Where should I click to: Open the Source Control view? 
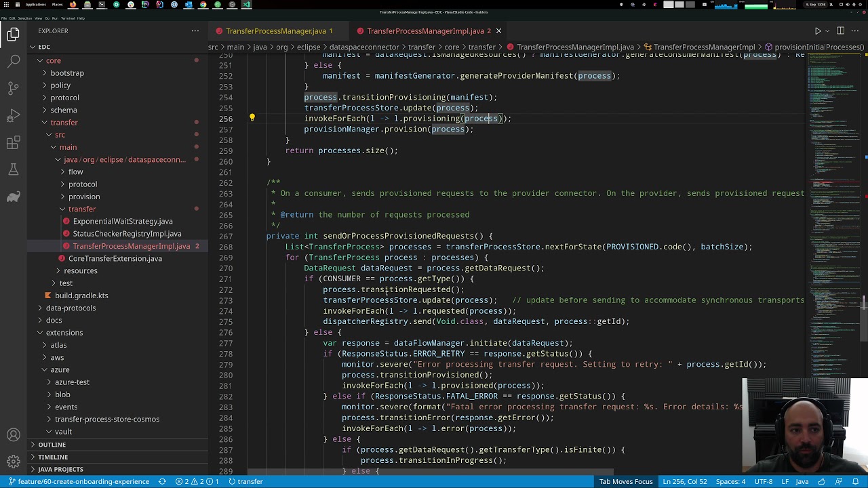tap(14, 88)
